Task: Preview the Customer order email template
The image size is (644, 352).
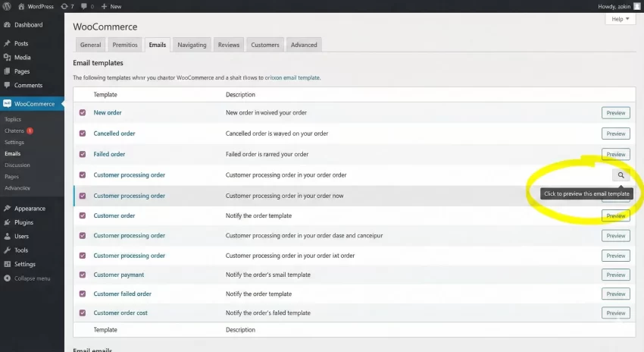Action: coord(616,216)
